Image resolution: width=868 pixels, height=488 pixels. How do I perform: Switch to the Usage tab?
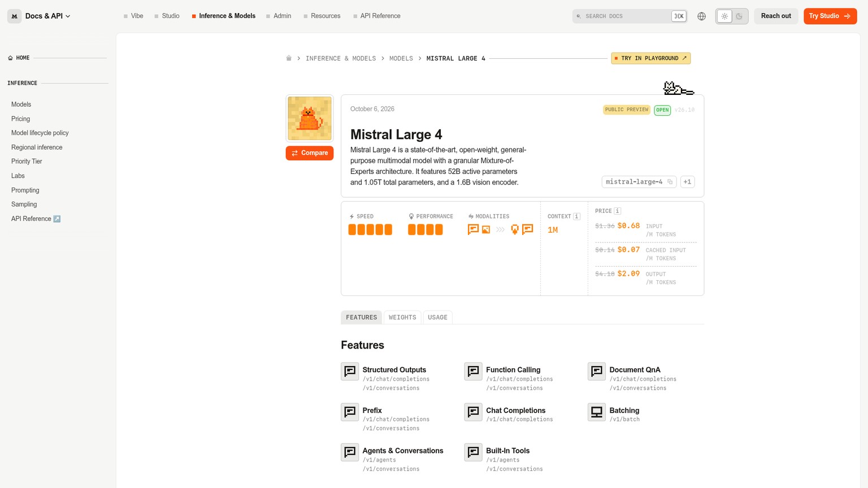click(437, 317)
